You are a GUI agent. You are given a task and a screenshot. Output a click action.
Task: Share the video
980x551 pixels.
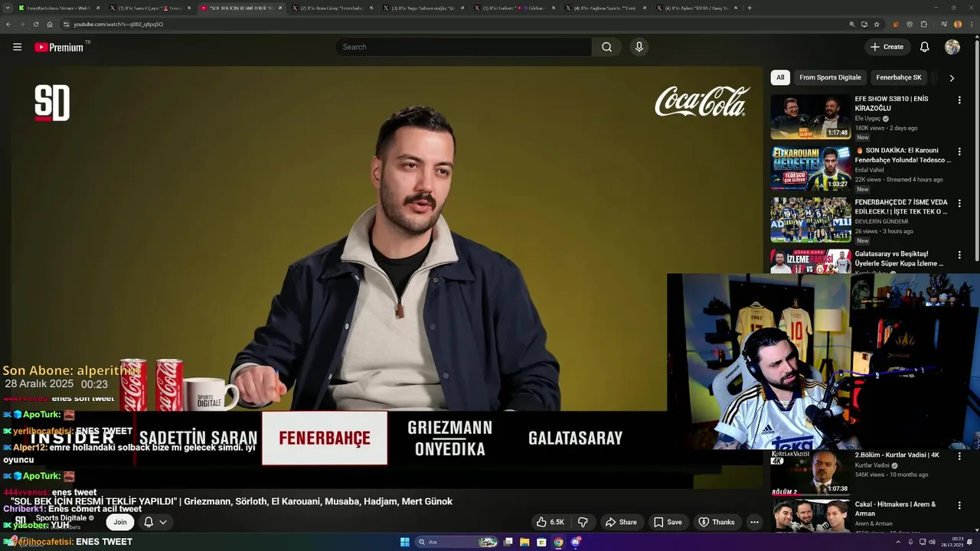[x=621, y=522]
